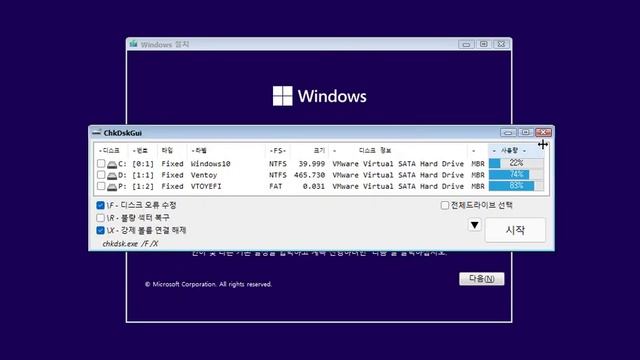Image resolution: width=640 pixels, height=360 pixels.
Task: Click the ChkDskGui title bar icon
Action: coord(96,133)
